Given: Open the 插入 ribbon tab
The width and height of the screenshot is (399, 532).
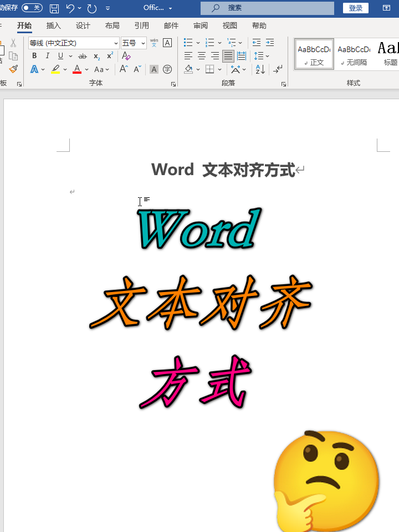Looking at the screenshot, I should pyautogui.click(x=54, y=25).
